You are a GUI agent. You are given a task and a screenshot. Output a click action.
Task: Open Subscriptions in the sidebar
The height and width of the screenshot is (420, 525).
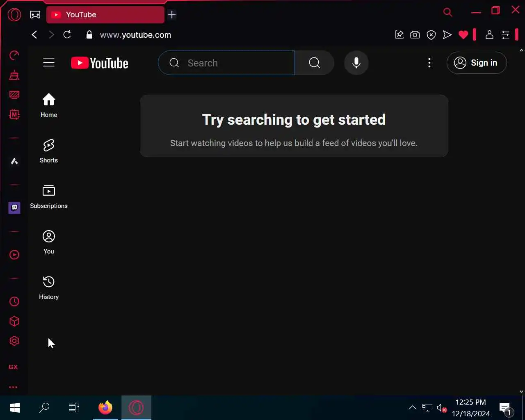coord(49,197)
